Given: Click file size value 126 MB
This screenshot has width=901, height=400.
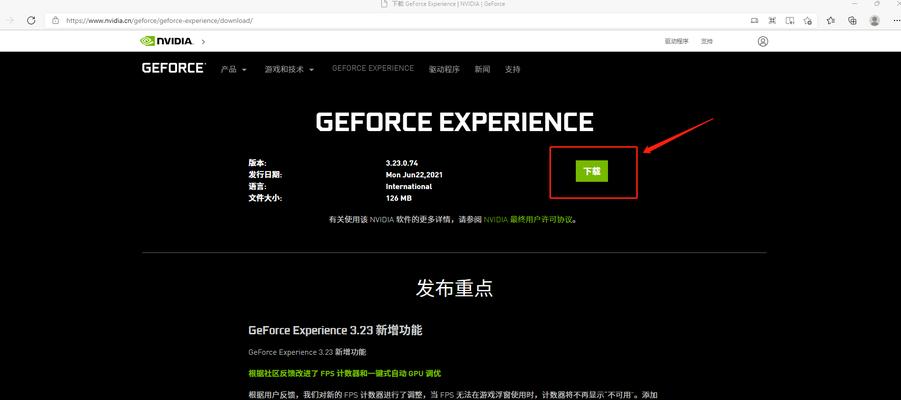Looking at the screenshot, I should click(399, 198).
